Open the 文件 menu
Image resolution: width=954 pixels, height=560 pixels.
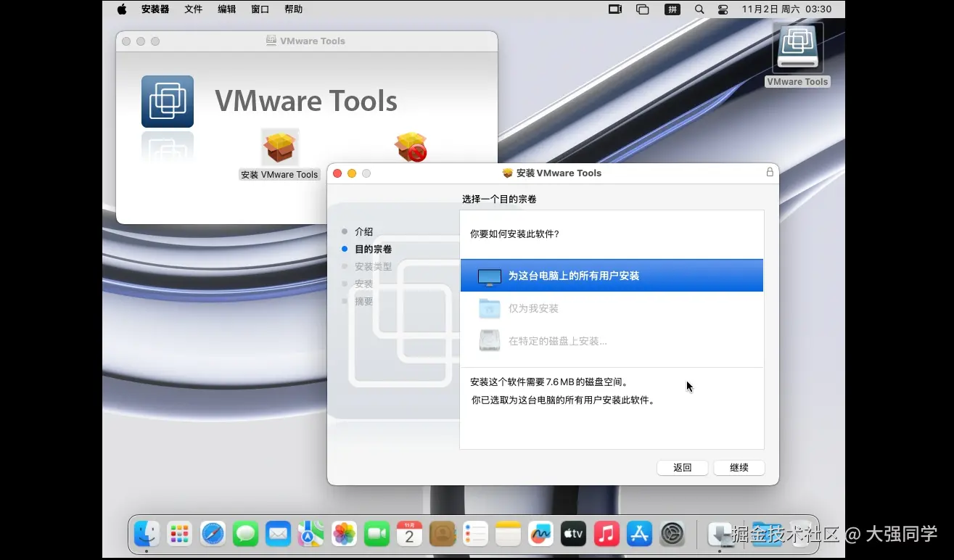[194, 9]
